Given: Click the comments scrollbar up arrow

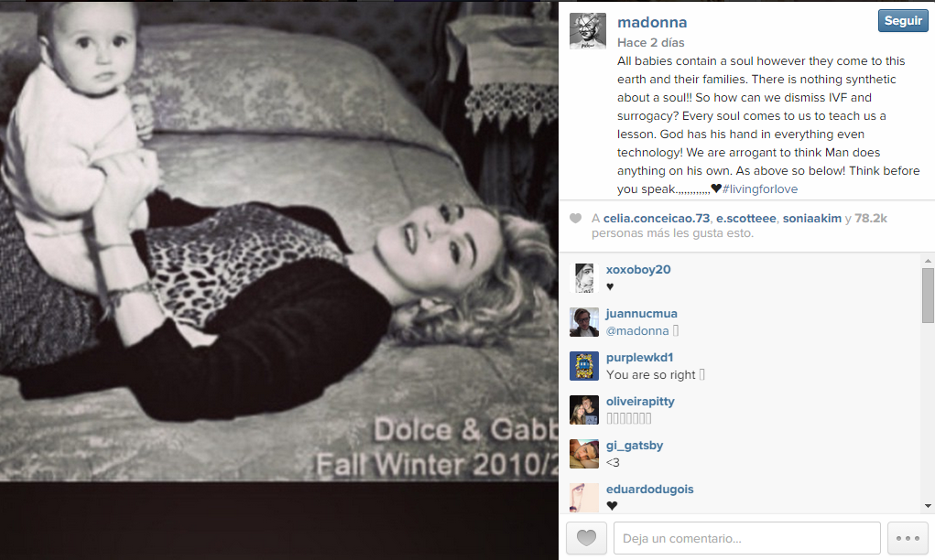Looking at the screenshot, I should click(x=928, y=261).
